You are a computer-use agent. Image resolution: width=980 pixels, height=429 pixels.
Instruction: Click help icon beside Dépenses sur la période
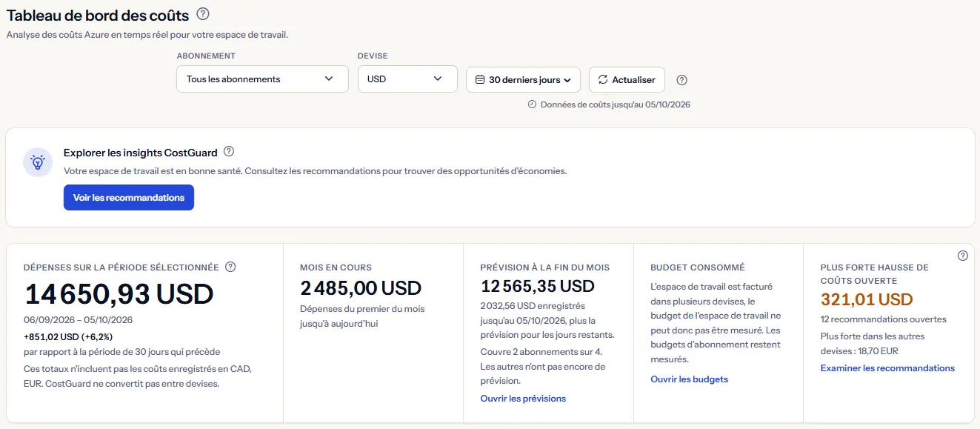[x=230, y=267]
